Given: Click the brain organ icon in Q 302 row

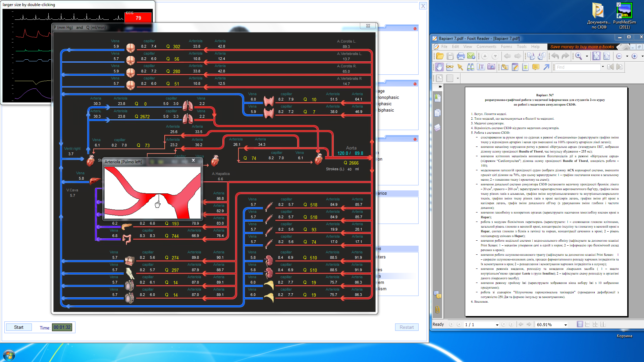Looking at the screenshot, I should (x=130, y=48).
